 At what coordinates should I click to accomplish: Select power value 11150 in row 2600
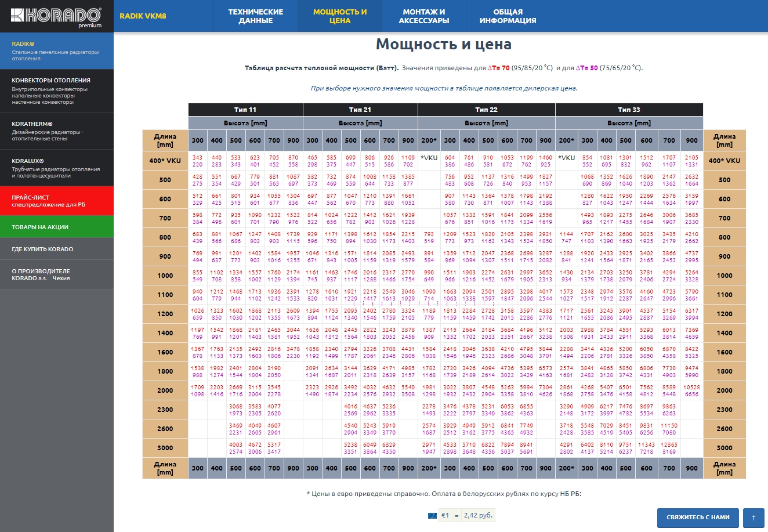pos(669,426)
